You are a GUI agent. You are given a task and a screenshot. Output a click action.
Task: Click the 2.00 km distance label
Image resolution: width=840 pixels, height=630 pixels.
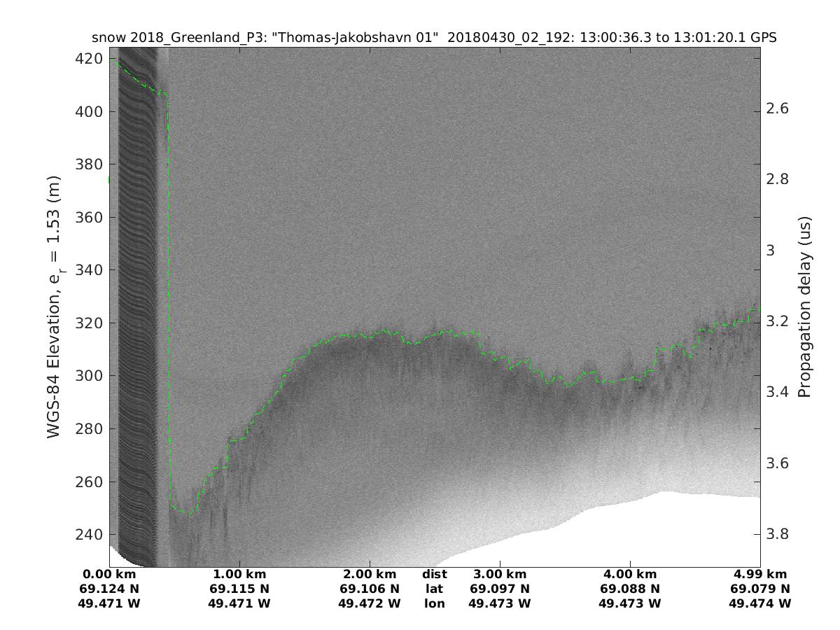(370, 574)
